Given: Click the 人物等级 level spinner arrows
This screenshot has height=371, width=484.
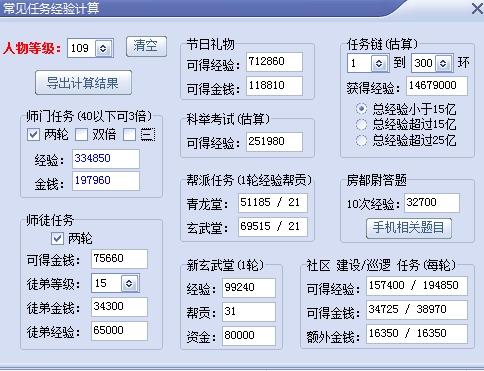Looking at the screenshot, I should click(103, 48).
